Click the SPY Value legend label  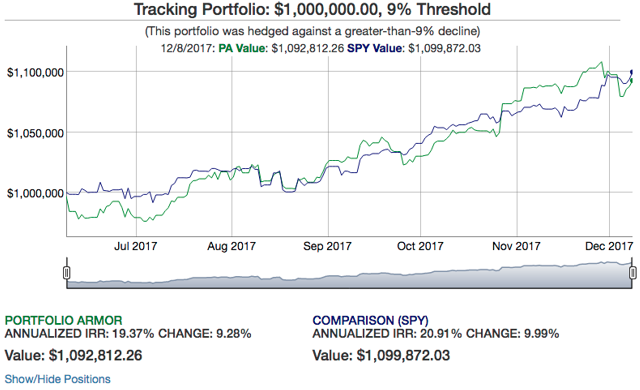click(374, 48)
